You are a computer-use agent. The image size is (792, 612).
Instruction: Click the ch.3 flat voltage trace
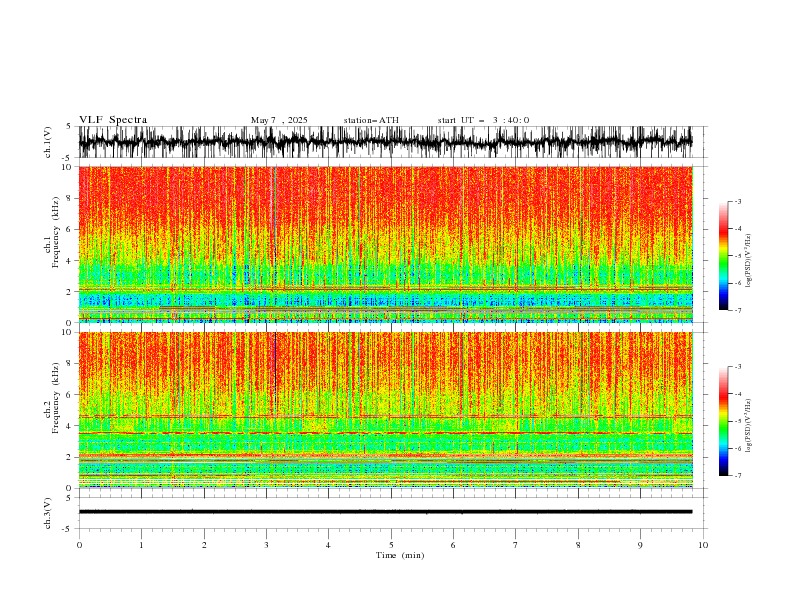point(385,512)
